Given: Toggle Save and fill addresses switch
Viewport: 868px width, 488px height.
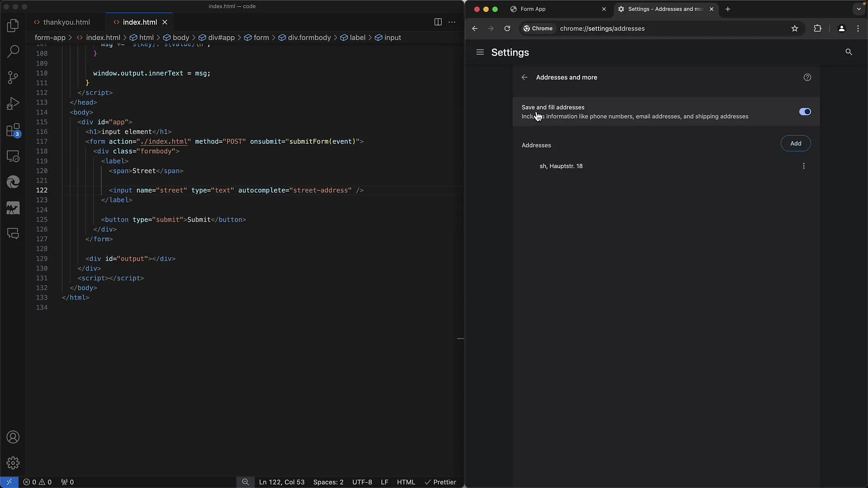Looking at the screenshot, I should click(805, 112).
